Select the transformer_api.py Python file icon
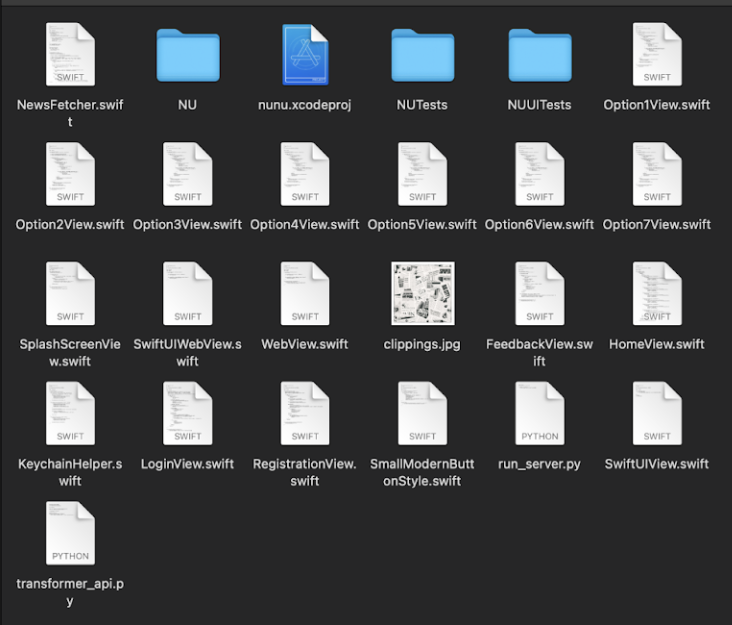 coord(70,533)
